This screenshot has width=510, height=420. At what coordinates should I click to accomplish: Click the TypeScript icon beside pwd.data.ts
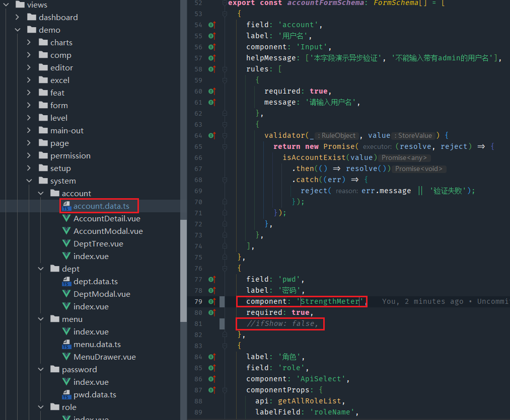[66, 394]
